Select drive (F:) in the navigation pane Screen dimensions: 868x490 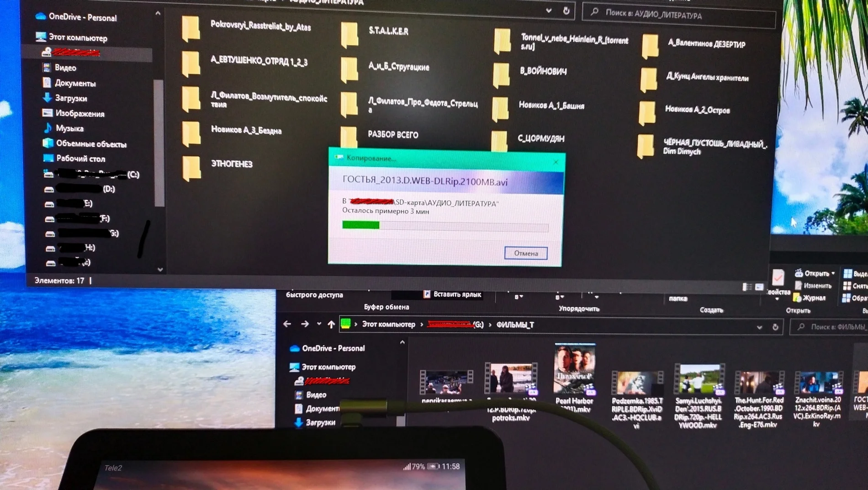77,218
